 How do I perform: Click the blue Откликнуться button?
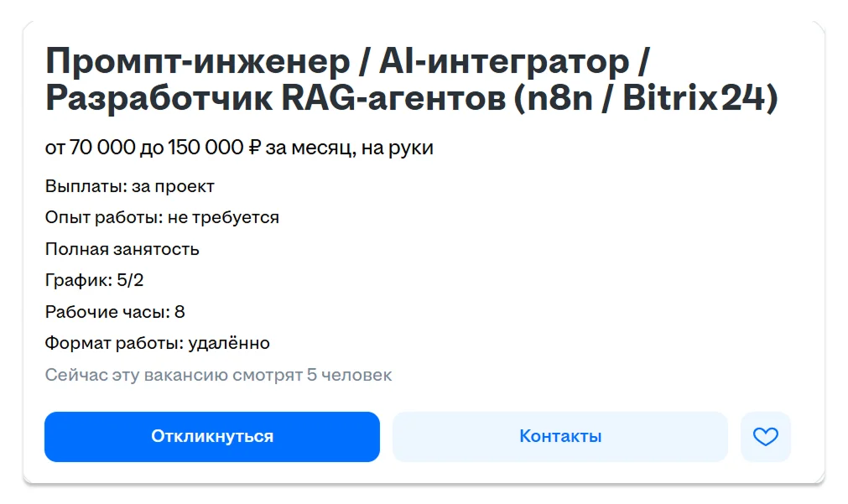click(211, 437)
